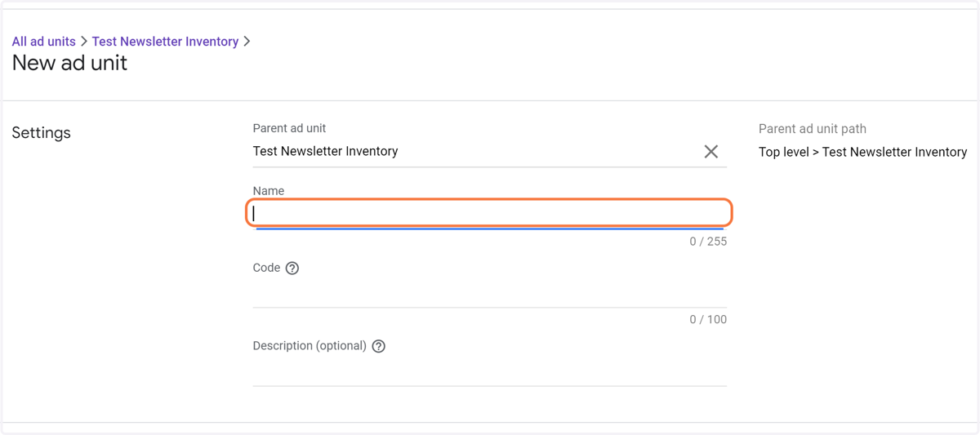980x435 pixels.
Task: Click the Name field label
Action: [269, 191]
